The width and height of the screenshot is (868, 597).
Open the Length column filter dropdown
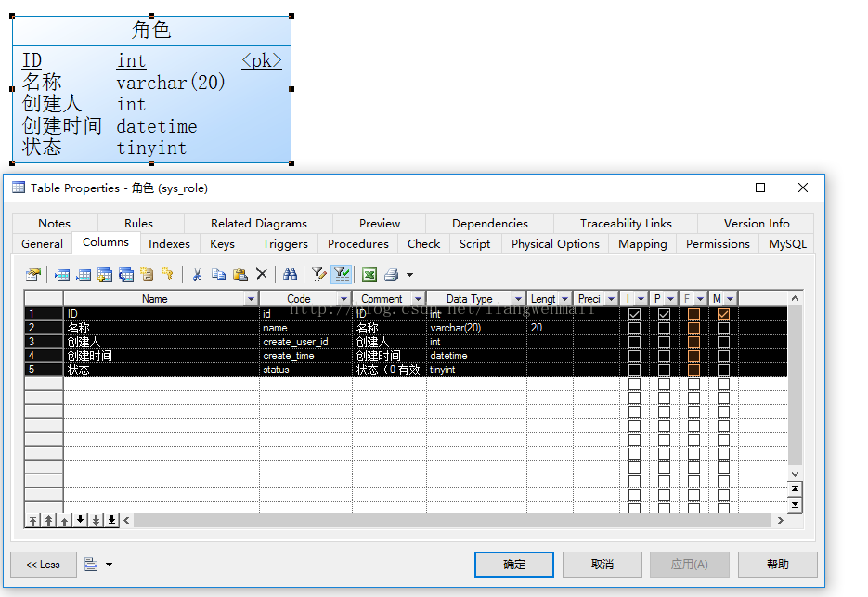[x=564, y=299]
